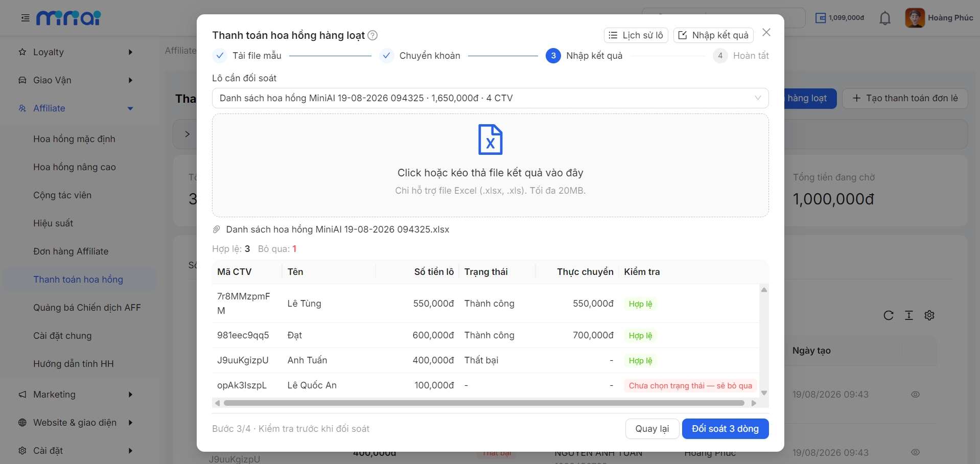Click Lịch sử lô button
The width and height of the screenshot is (980, 464).
pyautogui.click(x=636, y=35)
